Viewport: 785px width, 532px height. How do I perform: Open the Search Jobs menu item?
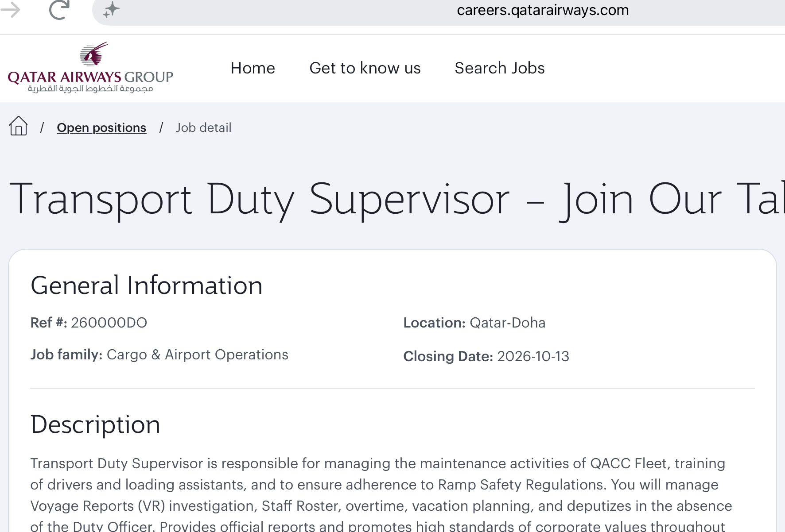point(500,68)
